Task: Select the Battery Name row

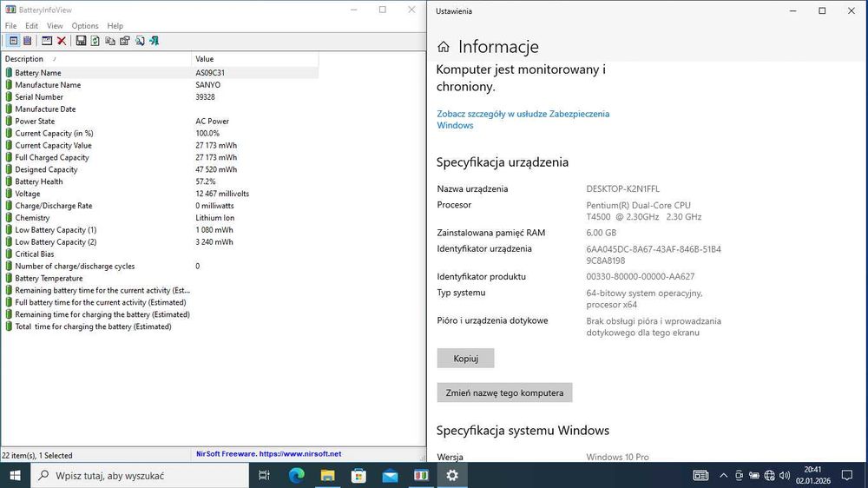Action: pos(160,73)
